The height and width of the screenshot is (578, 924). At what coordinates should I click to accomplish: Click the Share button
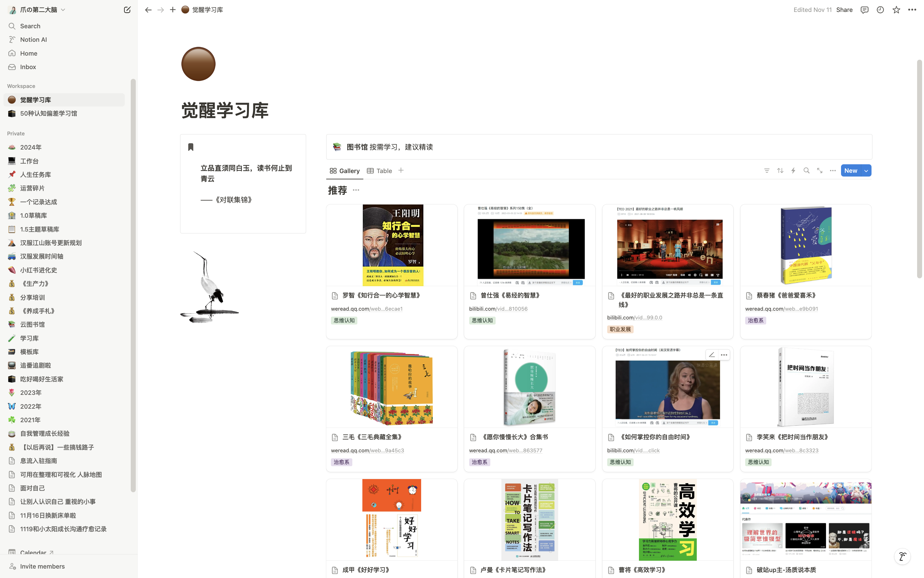point(844,10)
